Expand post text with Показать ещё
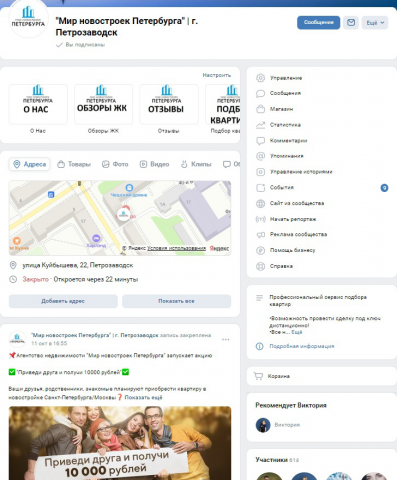The height and width of the screenshot is (480, 397). point(143,397)
